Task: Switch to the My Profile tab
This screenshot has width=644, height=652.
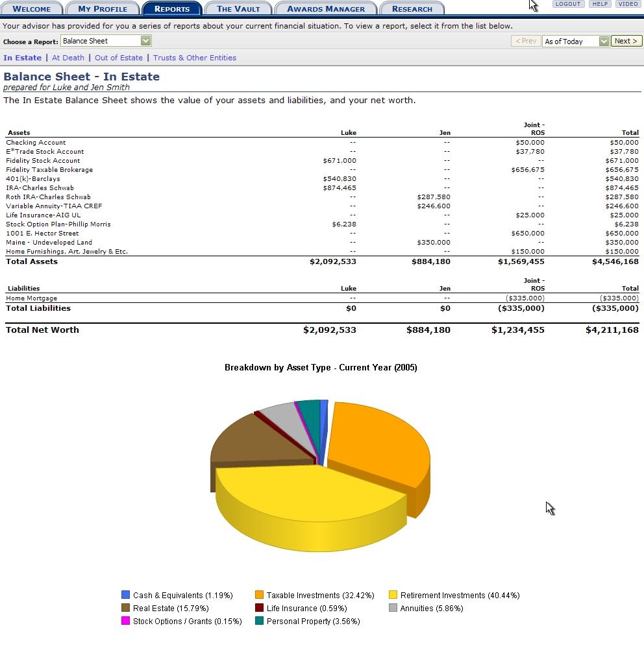Action: pyautogui.click(x=103, y=8)
